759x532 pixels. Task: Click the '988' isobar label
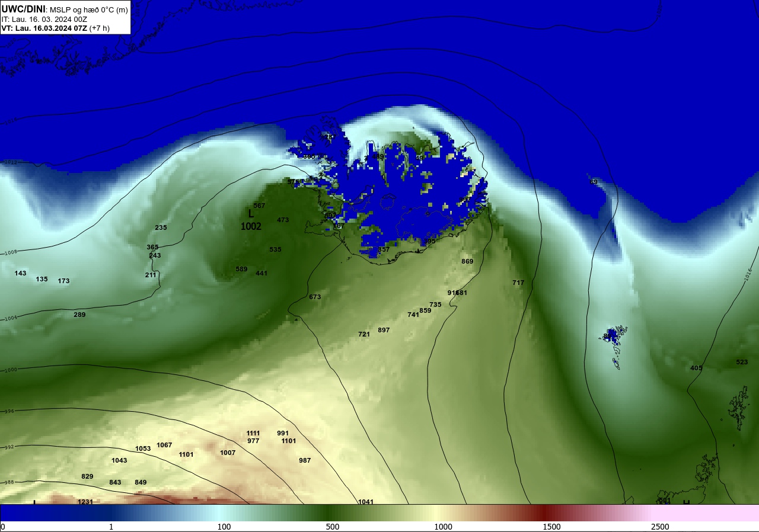[9, 483]
